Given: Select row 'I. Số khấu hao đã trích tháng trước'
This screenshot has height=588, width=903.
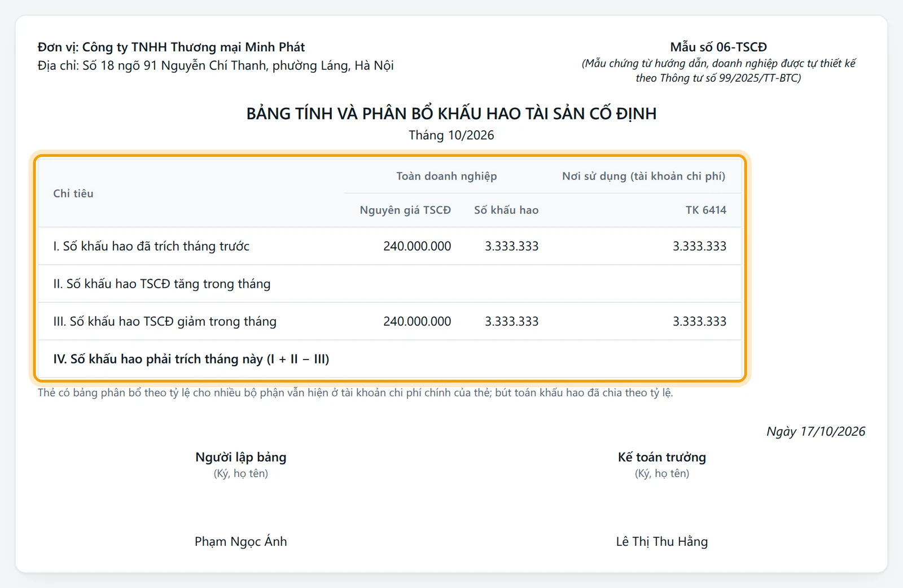Looking at the screenshot, I should click(x=389, y=246).
